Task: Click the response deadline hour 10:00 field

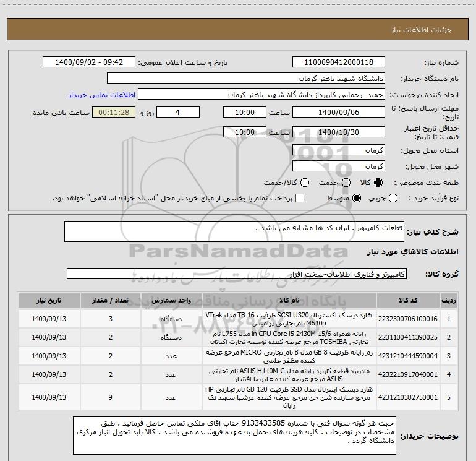Action: tap(245, 112)
